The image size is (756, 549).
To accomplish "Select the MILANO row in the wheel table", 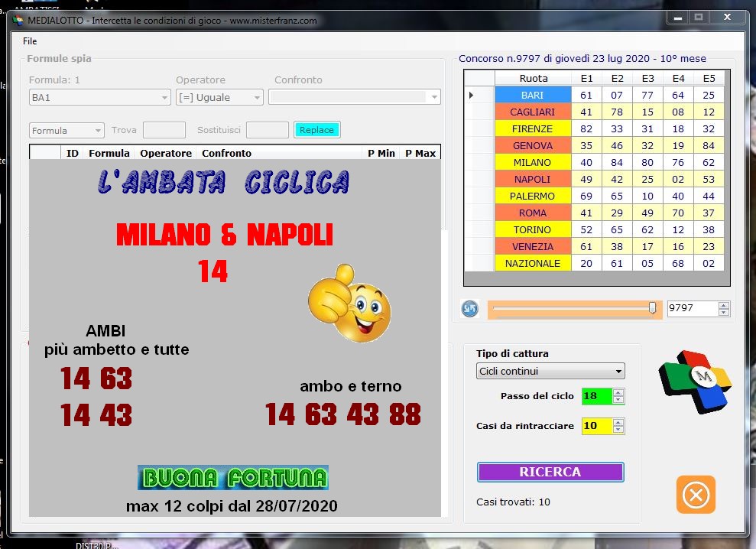I will point(532,162).
